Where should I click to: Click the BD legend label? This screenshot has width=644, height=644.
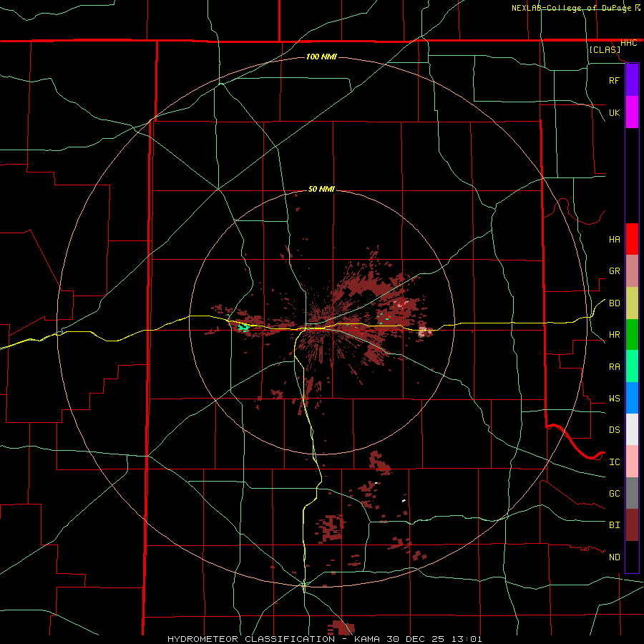614,303
